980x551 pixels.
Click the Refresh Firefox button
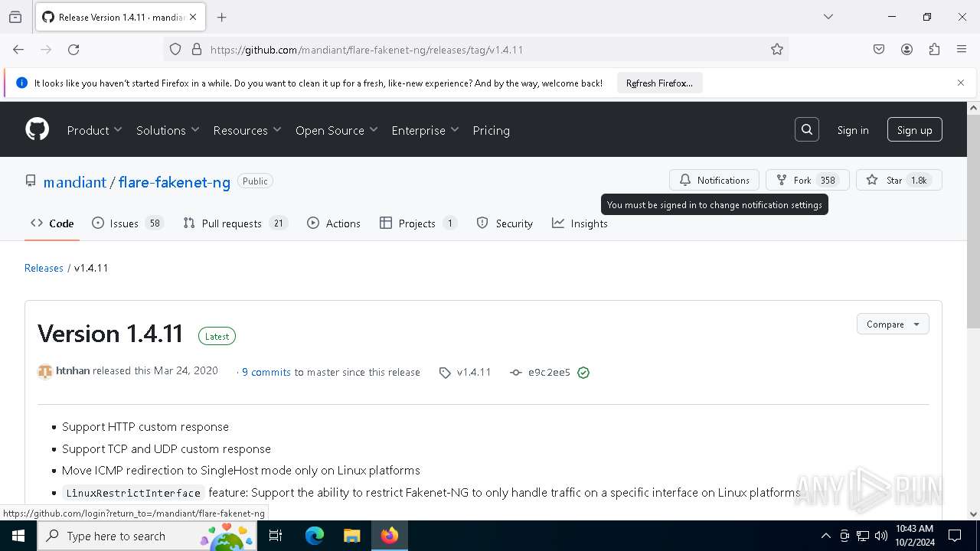pyautogui.click(x=659, y=83)
